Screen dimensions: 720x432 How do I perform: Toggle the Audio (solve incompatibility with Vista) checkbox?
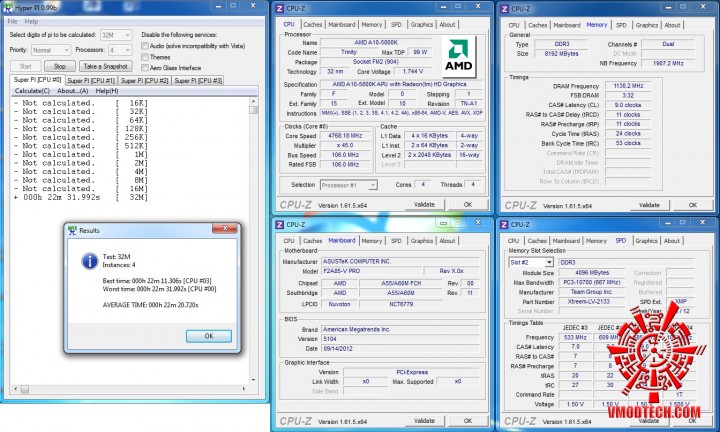(145, 46)
